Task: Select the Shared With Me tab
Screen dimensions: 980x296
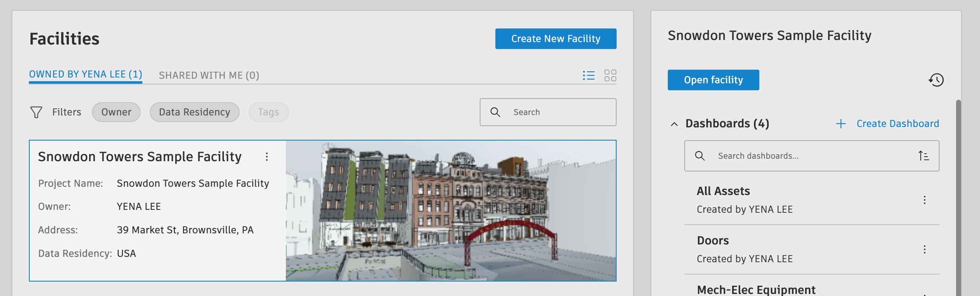Action: (209, 75)
